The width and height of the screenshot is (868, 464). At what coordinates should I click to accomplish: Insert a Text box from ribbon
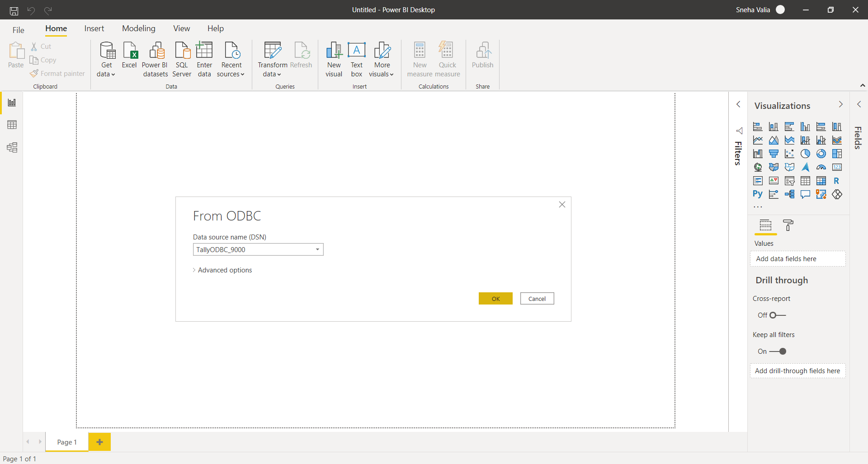pyautogui.click(x=357, y=59)
